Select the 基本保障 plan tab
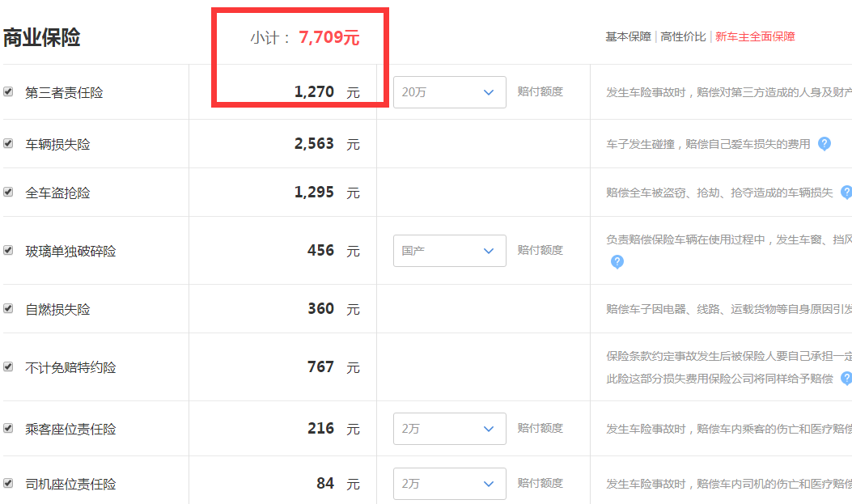Screen dimensions: 852x504 point(628,37)
